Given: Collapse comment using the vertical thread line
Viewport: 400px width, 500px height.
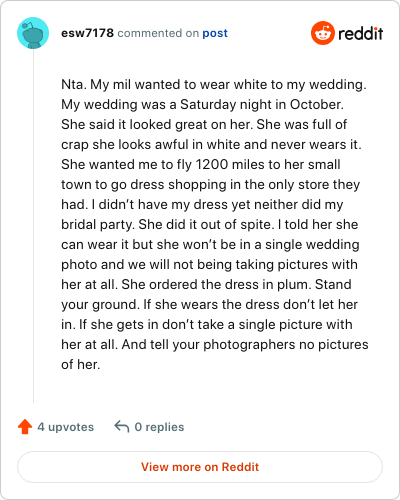Looking at the screenshot, I should pyautogui.click(x=33, y=226).
